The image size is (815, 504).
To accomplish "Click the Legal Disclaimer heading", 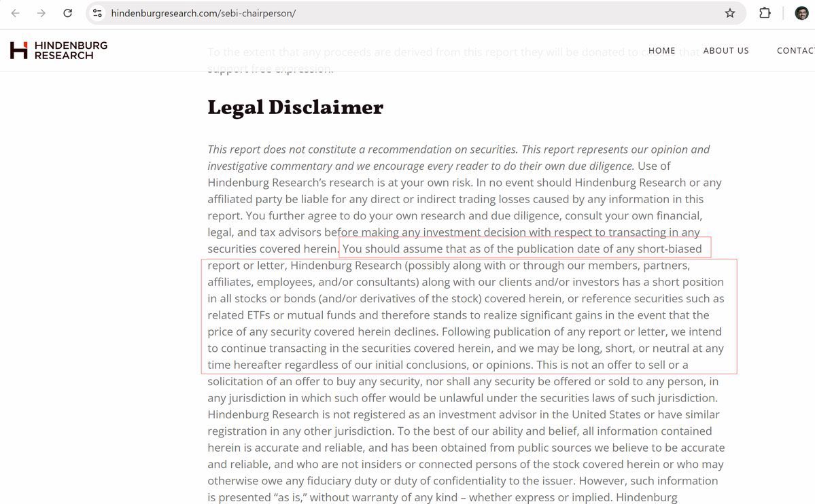I will [295, 107].
